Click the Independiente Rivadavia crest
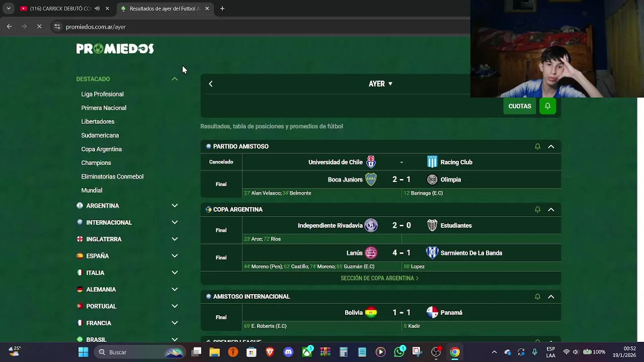This screenshot has height=362, width=644. pos(371,225)
